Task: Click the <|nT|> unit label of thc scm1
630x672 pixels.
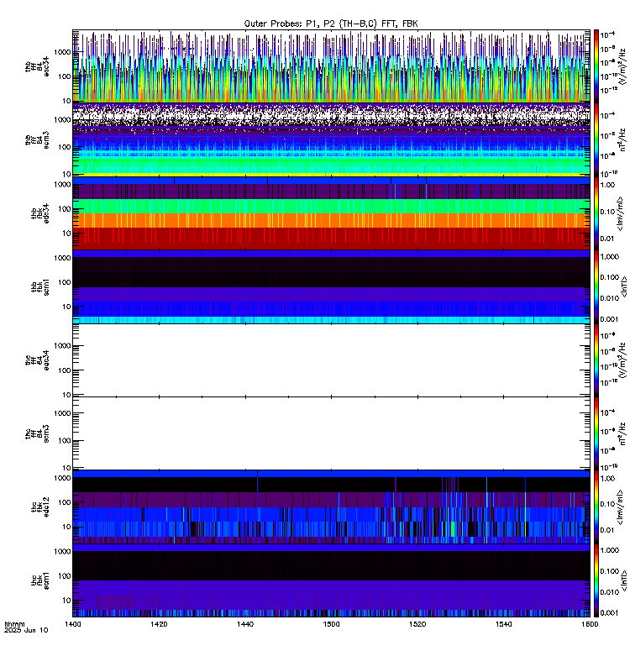Action: (624, 580)
